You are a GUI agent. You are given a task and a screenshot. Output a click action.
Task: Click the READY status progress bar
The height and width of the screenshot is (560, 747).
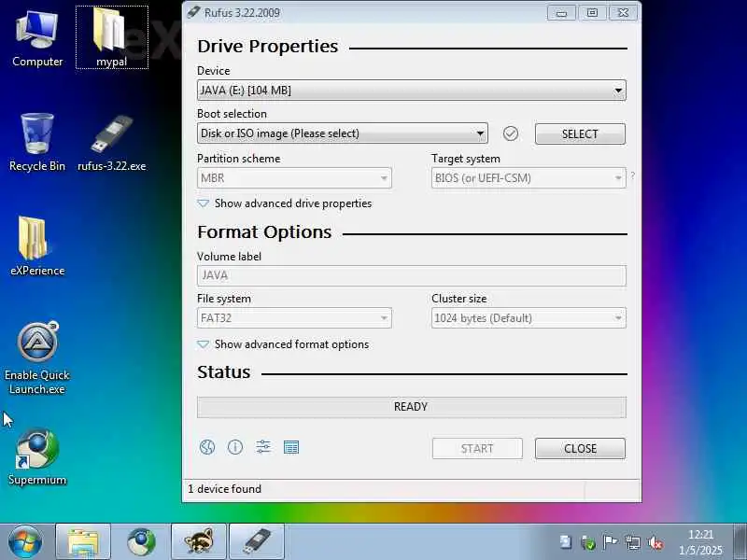(412, 407)
